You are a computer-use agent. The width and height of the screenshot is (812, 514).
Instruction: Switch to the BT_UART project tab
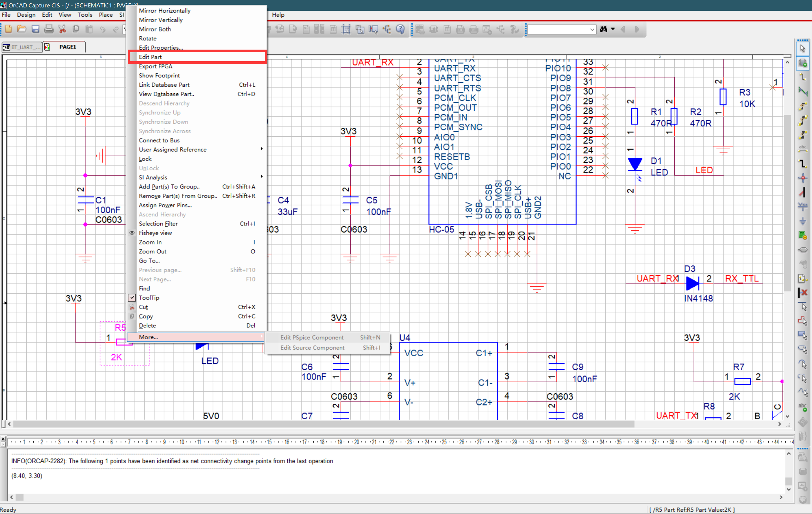pyautogui.click(x=22, y=47)
